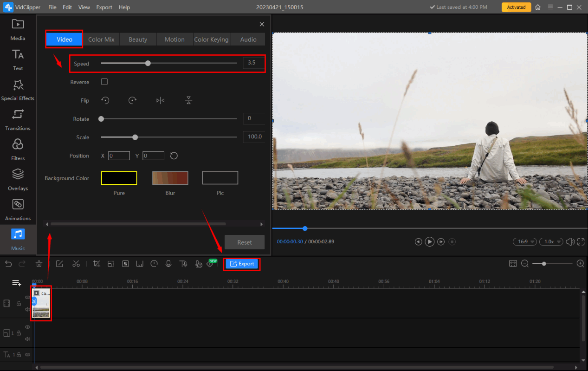This screenshot has width=588, height=371.
Task: Expand the 1.0x playback speed dropdown
Action: pos(552,241)
